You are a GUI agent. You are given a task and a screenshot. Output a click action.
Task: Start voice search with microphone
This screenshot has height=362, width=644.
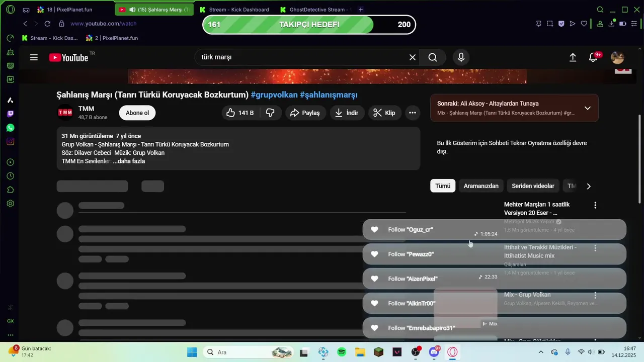pyautogui.click(x=461, y=57)
